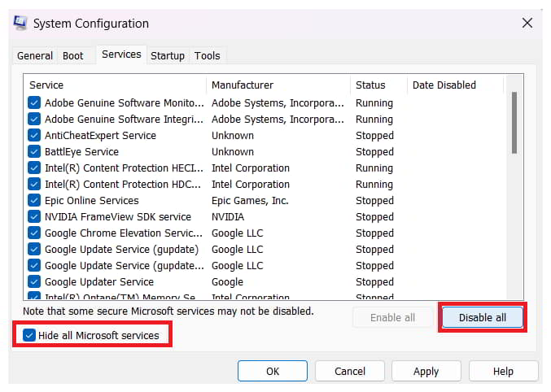Uncheck BattlEye Service checkbox

pyautogui.click(x=34, y=152)
